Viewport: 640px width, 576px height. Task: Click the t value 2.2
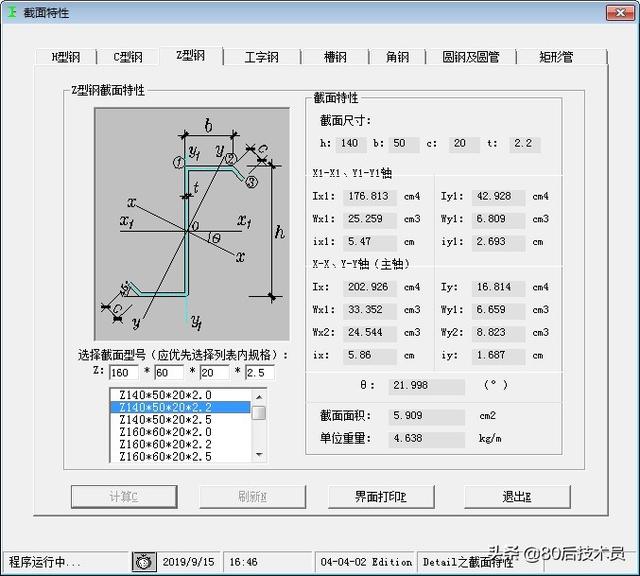pos(525,144)
